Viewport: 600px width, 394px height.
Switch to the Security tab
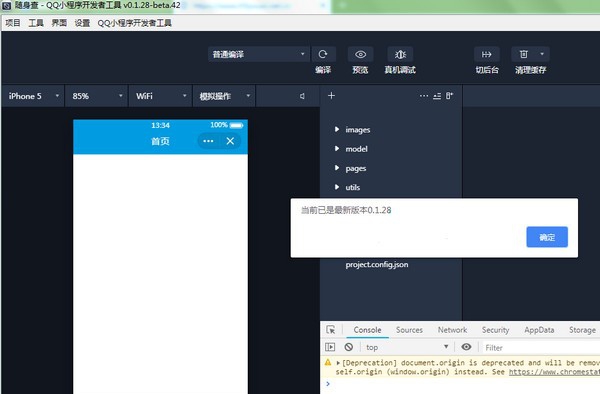496,330
